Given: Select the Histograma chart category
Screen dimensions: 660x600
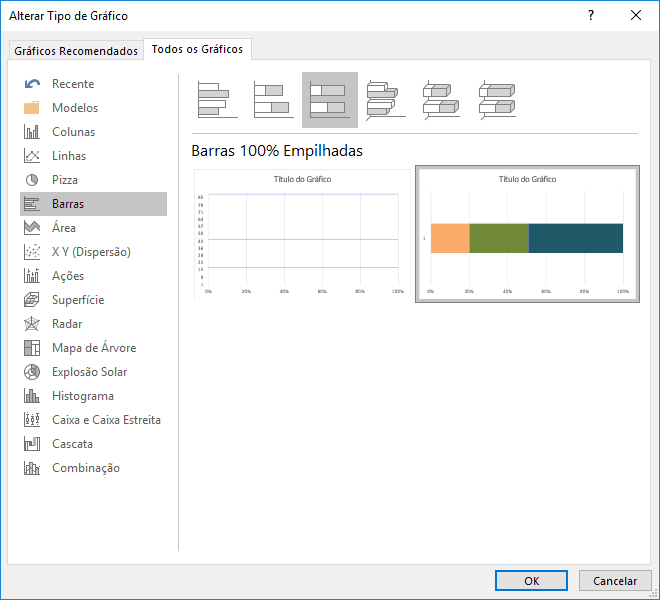Looking at the screenshot, I should point(82,396).
